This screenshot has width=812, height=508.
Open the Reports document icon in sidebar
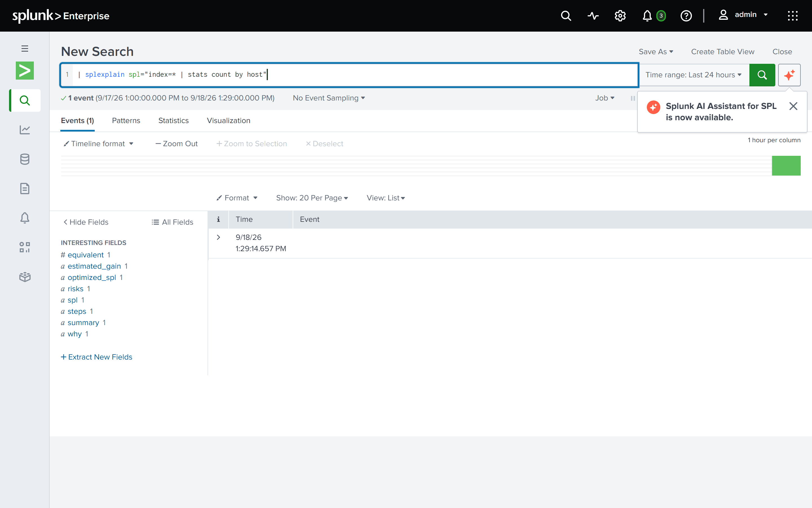[25, 189]
